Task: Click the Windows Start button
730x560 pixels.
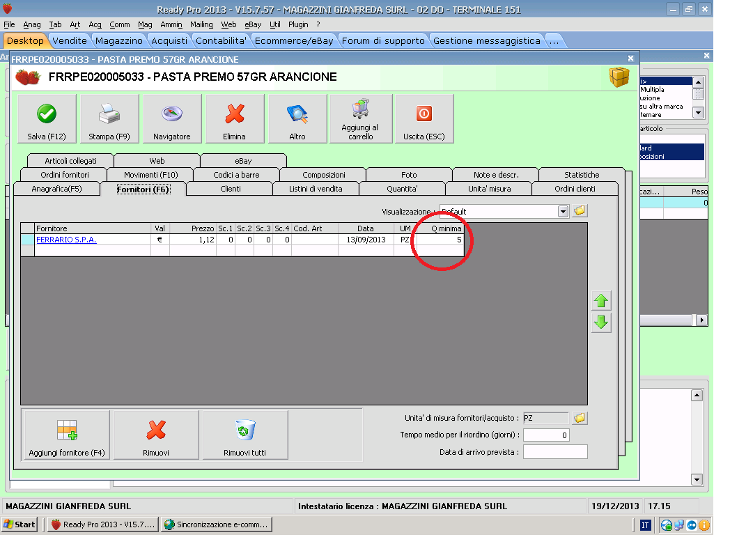Action: (x=19, y=524)
